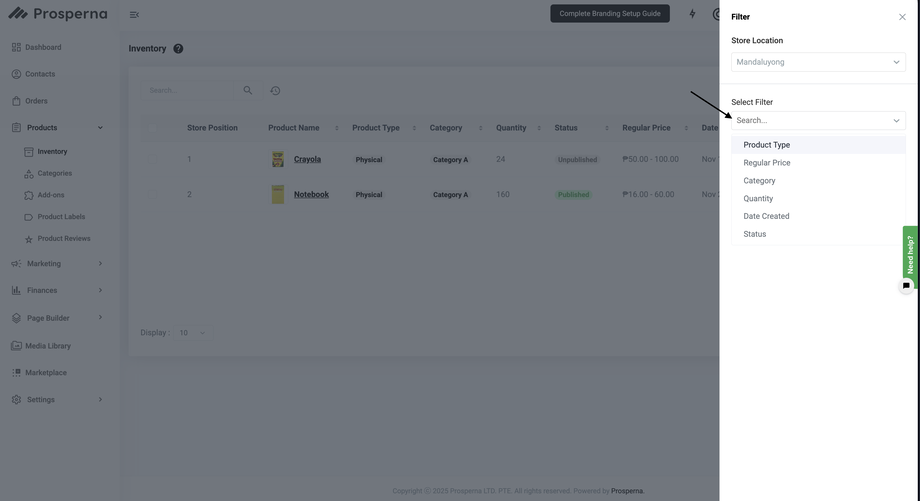Click the Published status badge for Notebook
This screenshot has width=920, height=501.
tap(573, 195)
